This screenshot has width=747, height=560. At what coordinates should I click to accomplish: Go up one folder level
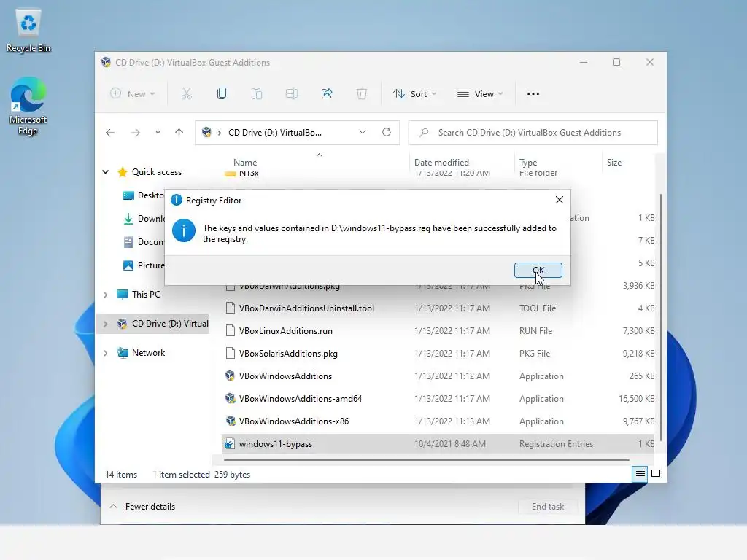click(x=179, y=133)
